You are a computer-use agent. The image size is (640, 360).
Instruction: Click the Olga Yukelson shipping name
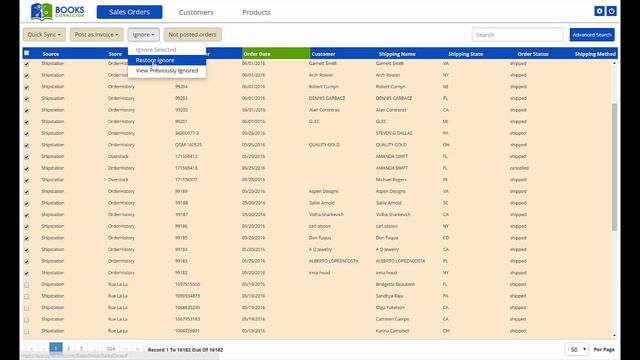point(390,307)
